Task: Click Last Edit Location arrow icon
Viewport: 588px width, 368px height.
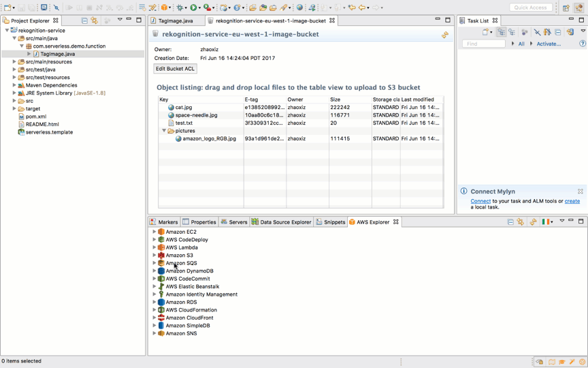Action: pos(351,7)
